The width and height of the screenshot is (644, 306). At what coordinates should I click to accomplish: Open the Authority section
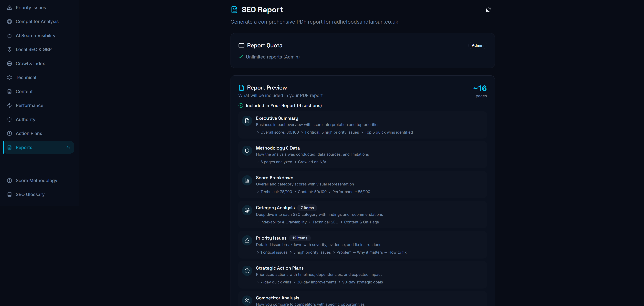coord(26,120)
